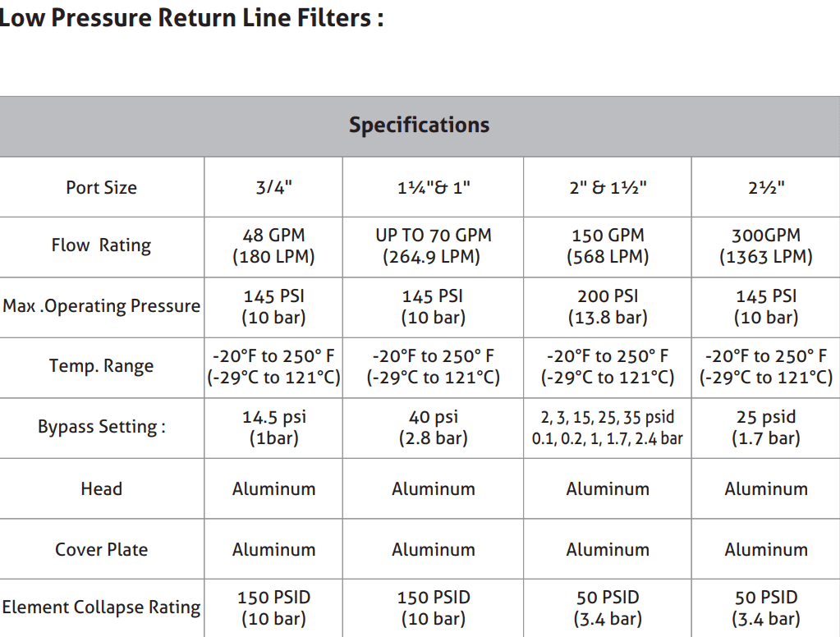Click the 40 psi (2.8 bar) cell
Screen dimensions: 840x637
433,428
